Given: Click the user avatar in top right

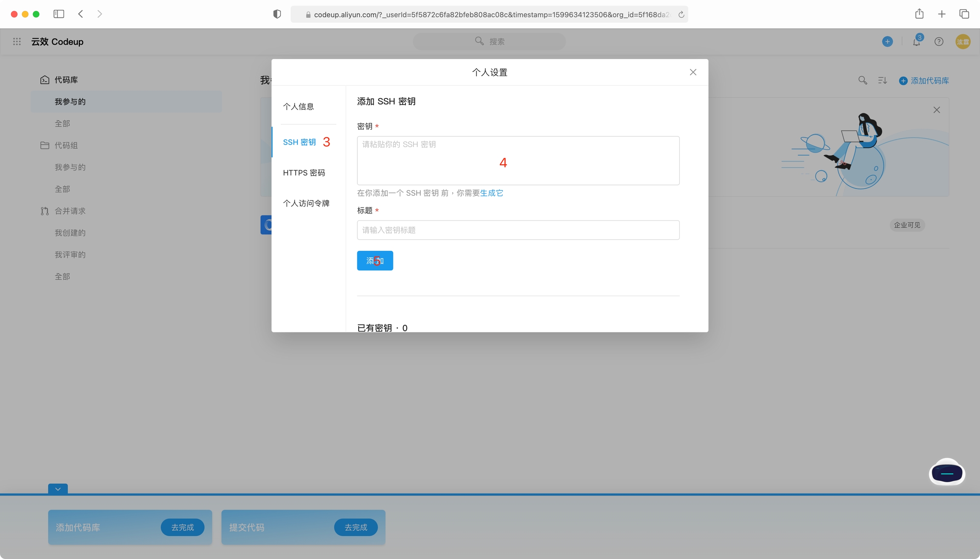Looking at the screenshot, I should (963, 42).
